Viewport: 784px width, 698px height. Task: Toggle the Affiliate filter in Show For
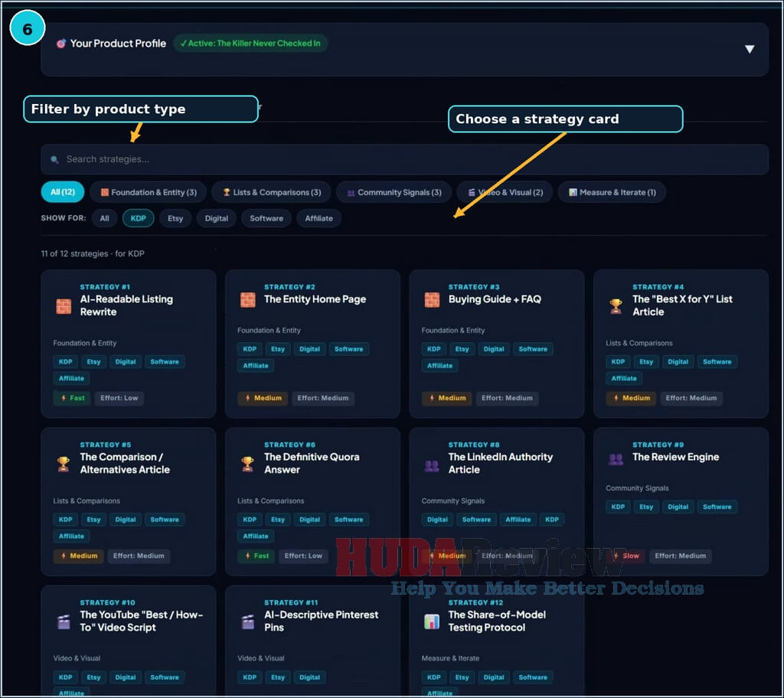(x=319, y=218)
